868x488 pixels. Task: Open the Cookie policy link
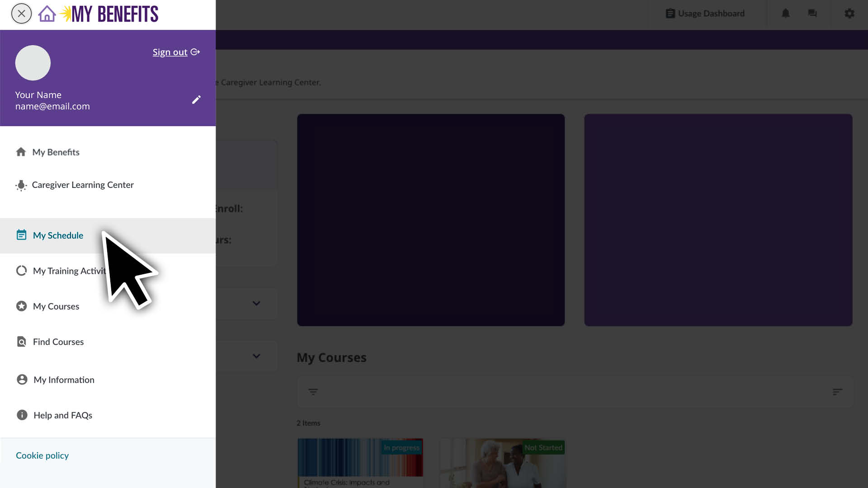[x=42, y=455]
